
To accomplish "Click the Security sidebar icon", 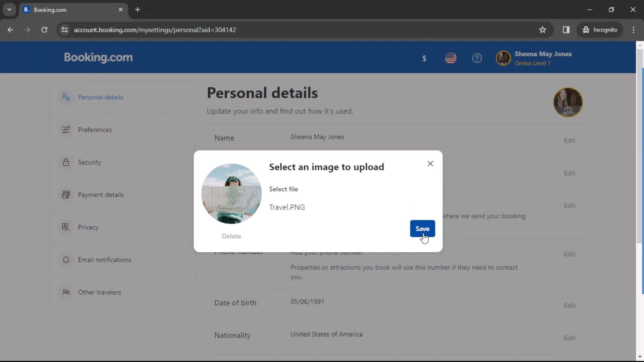I will (66, 162).
